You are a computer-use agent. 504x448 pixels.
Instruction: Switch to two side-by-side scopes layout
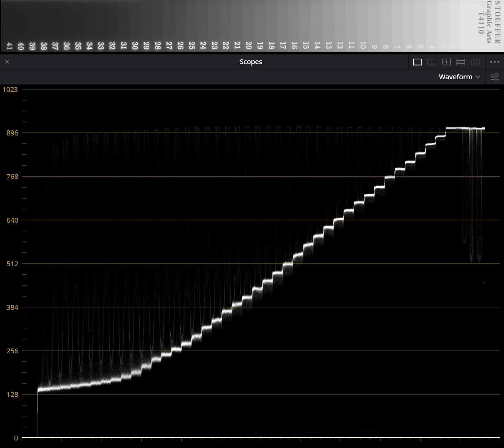pos(432,62)
